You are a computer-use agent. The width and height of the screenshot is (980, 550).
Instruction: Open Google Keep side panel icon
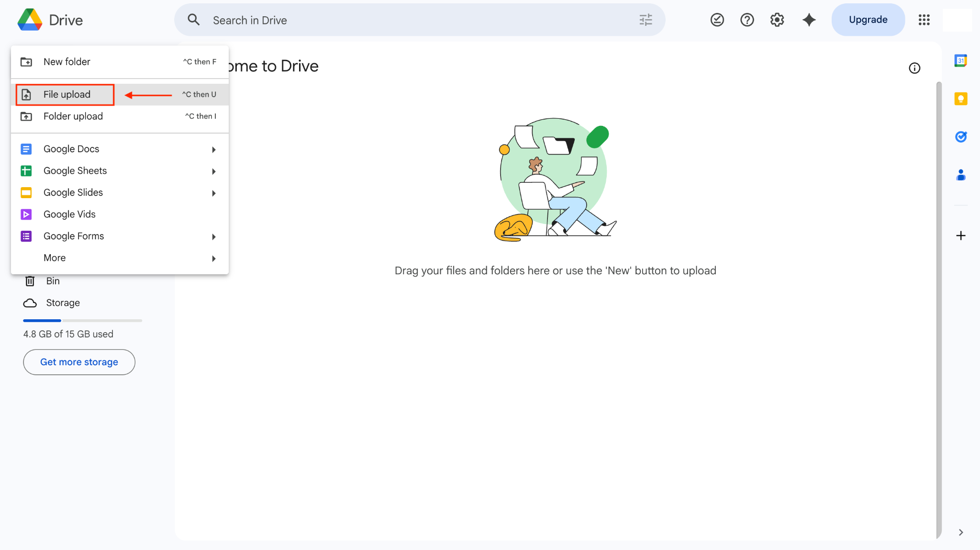pyautogui.click(x=960, y=99)
